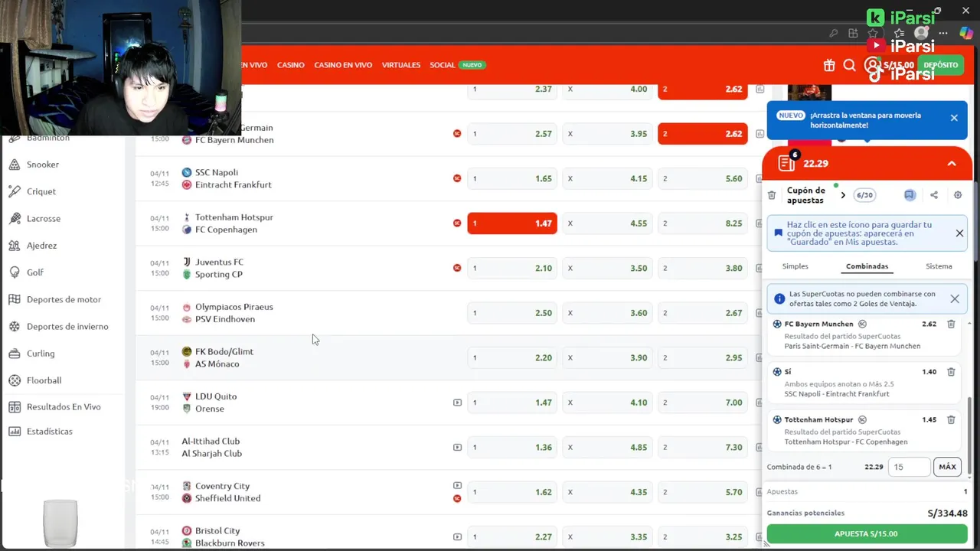
Task: Open Deportes de invierno snowflake icon
Action: click(x=15, y=326)
